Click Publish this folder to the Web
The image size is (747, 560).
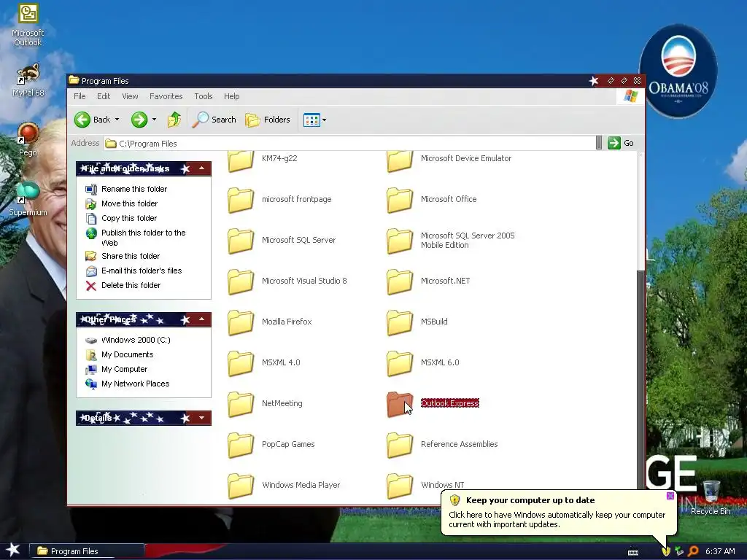(136, 237)
